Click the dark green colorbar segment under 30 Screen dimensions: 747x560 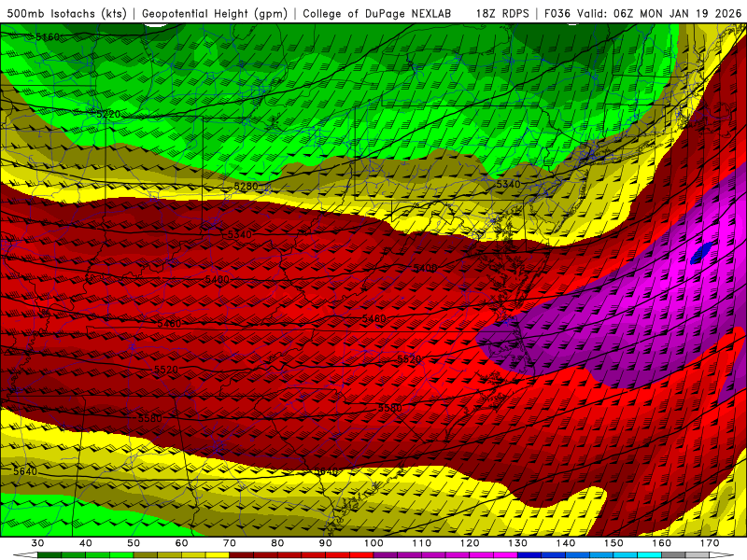click(49, 555)
